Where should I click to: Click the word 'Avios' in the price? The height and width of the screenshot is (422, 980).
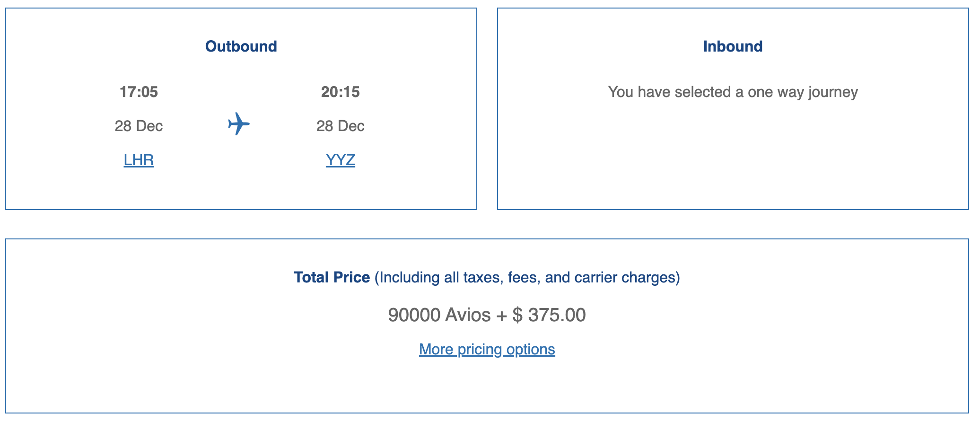(468, 315)
